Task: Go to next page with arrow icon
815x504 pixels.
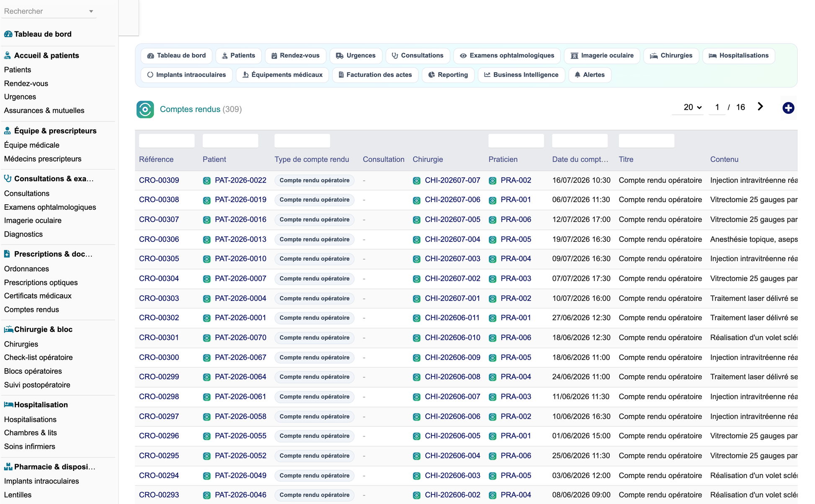Action: [x=761, y=107]
